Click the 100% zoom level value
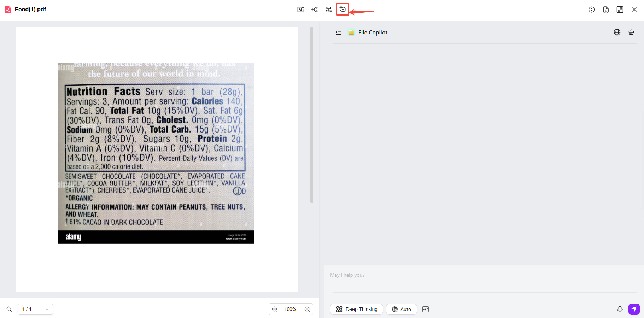 [x=290, y=309]
